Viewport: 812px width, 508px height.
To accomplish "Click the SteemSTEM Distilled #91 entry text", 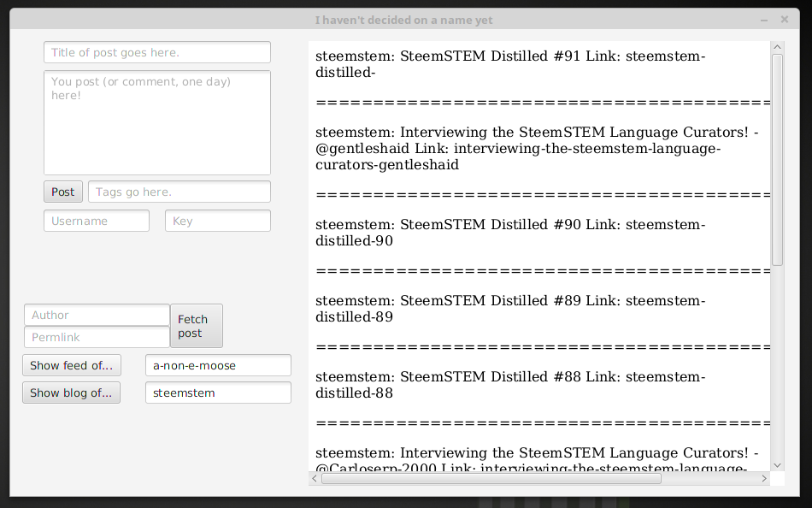I will coord(510,64).
